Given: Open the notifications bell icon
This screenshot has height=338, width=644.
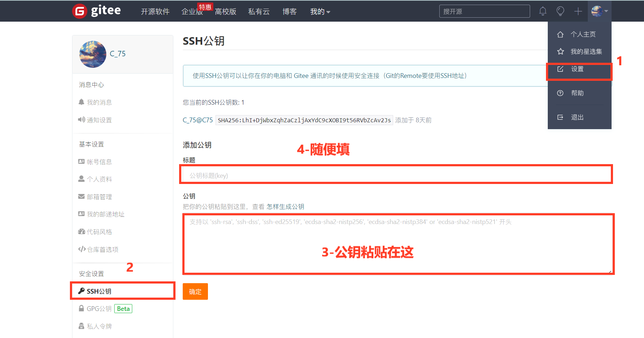Looking at the screenshot, I should pos(543,11).
